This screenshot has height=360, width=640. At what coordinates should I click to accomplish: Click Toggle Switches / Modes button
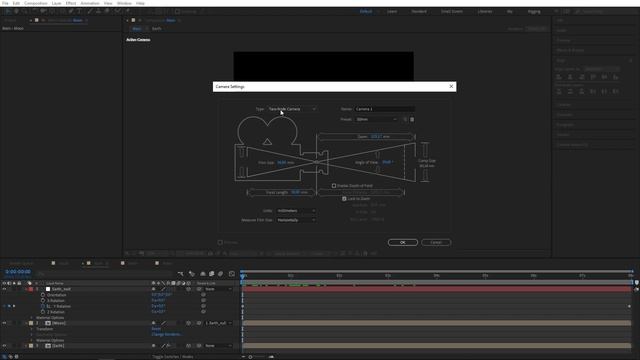[x=173, y=357]
